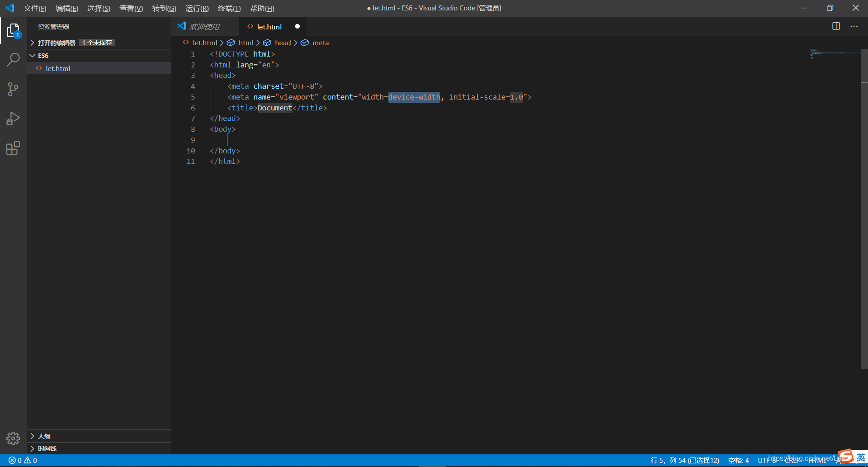This screenshot has width=868, height=467.
Task: Click the CRLF line ending status item
Action: coord(792,460)
